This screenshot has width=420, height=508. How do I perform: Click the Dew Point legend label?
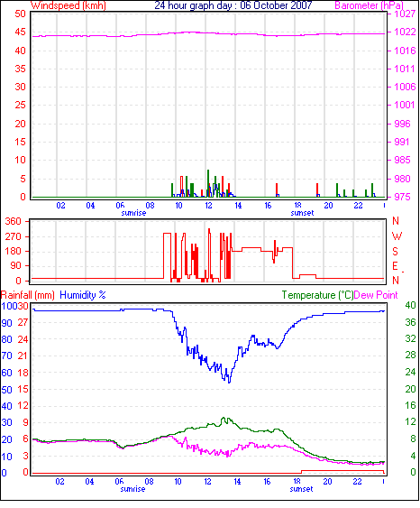click(376, 295)
